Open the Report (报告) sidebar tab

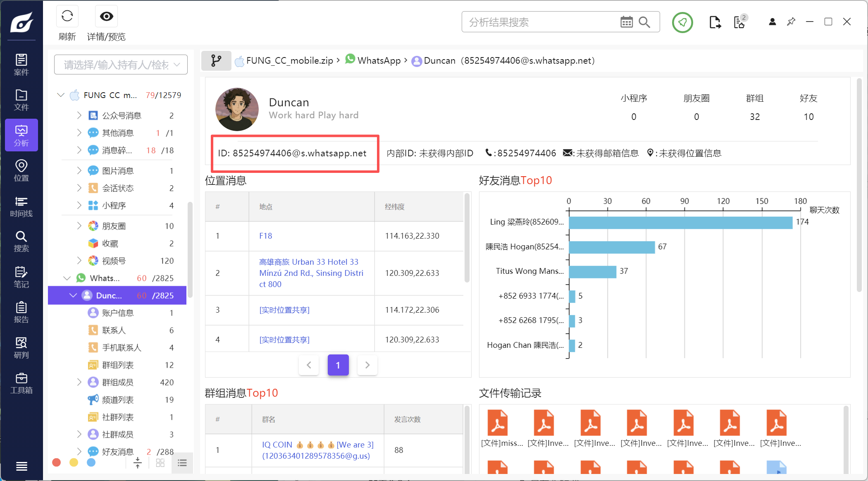click(21, 313)
